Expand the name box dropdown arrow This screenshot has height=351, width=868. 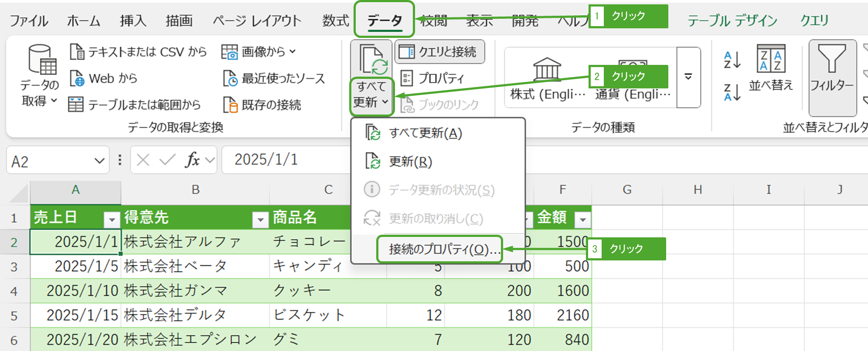(x=99, y=161)
